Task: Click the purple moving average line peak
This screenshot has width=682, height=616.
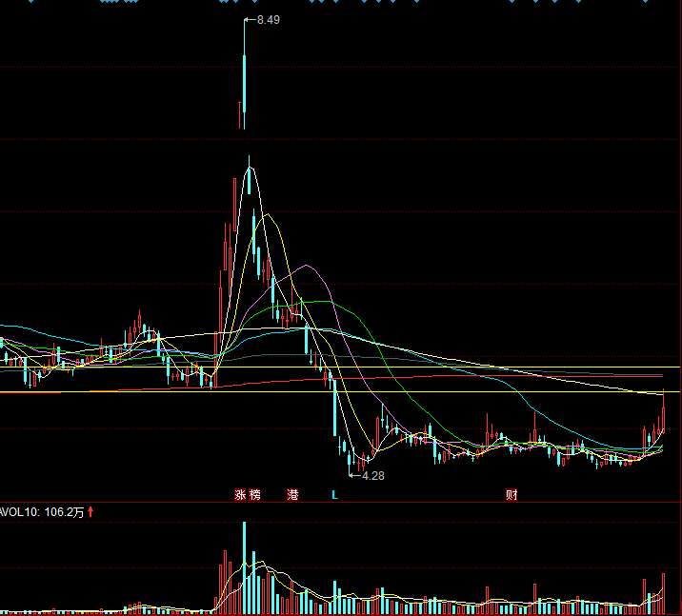Action: [306, 266]
